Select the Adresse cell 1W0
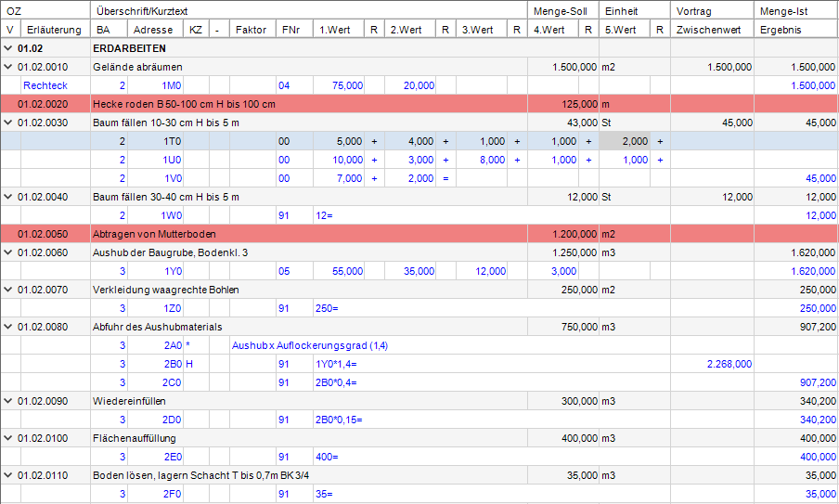 click(155, 215)
